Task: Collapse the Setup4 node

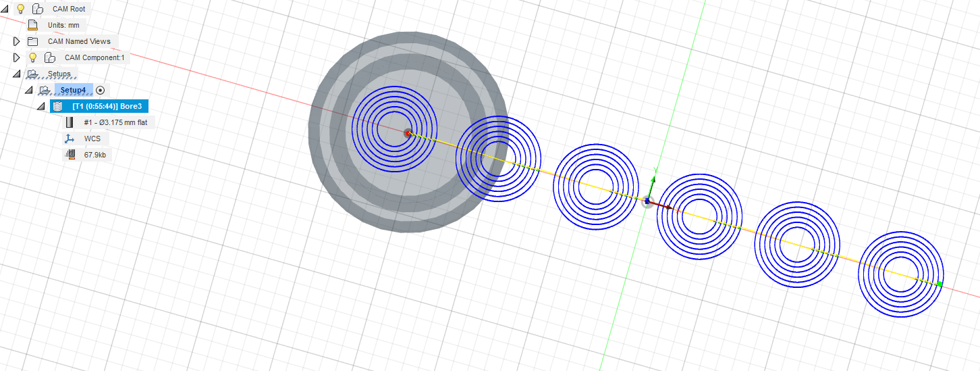Action: click(x=29, y=90)
